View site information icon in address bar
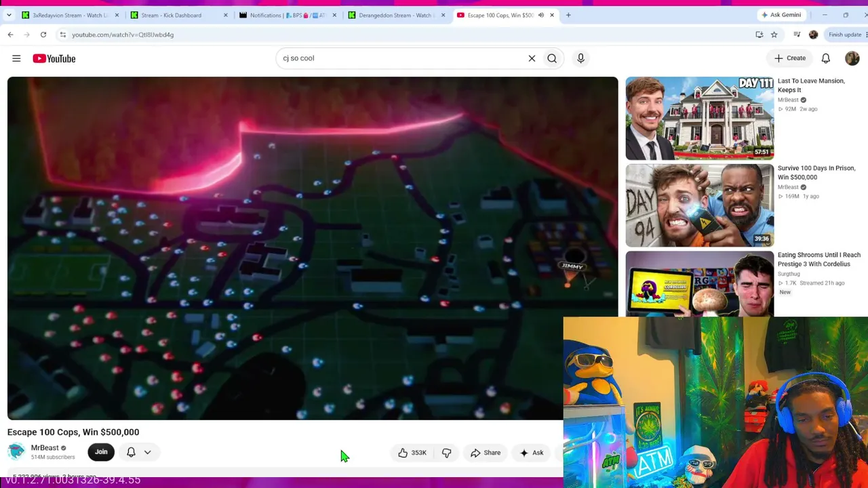This screenshot has width=868, height=488. tap(62, 35)
